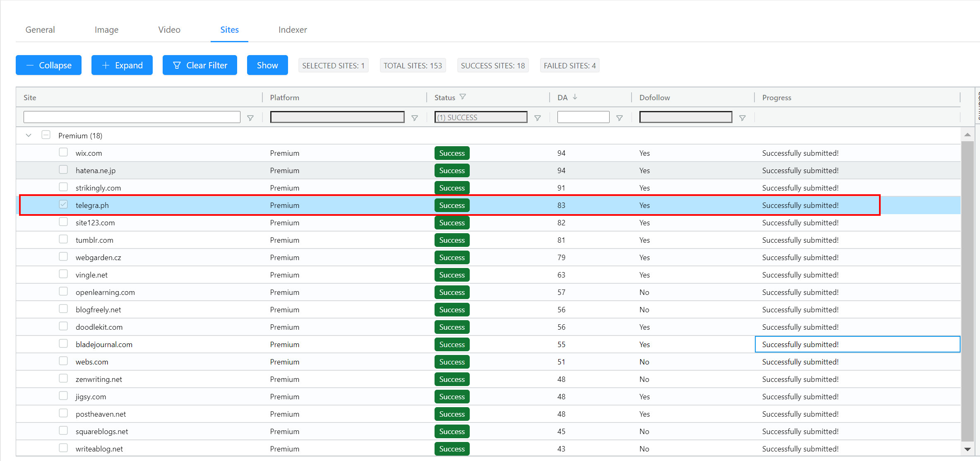This screenshot has width=980, height=461.
Task: Click the scrollbar up arrow
Action: tap(968, 135)
